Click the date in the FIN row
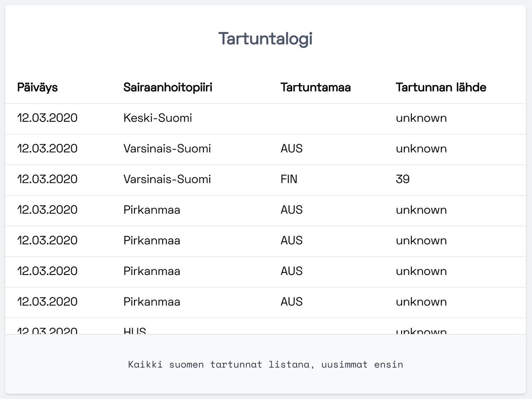Viewport: 532px width, 399px height. tap(47, 179)
